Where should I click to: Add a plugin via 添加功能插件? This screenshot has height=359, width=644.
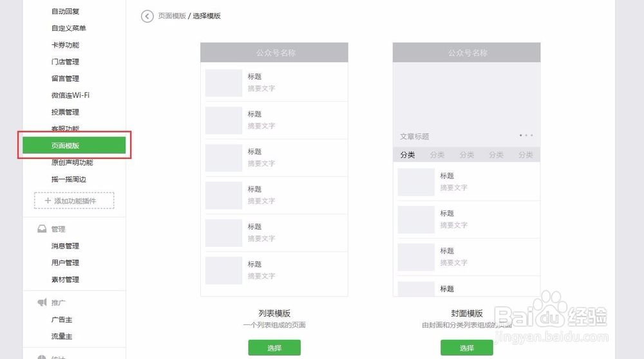pos(74,201)
